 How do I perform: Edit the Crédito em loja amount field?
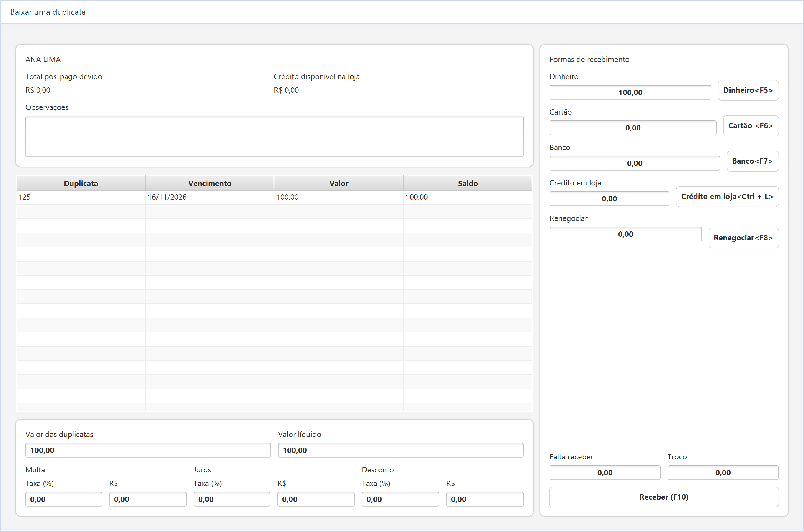[x=609, y=199]
